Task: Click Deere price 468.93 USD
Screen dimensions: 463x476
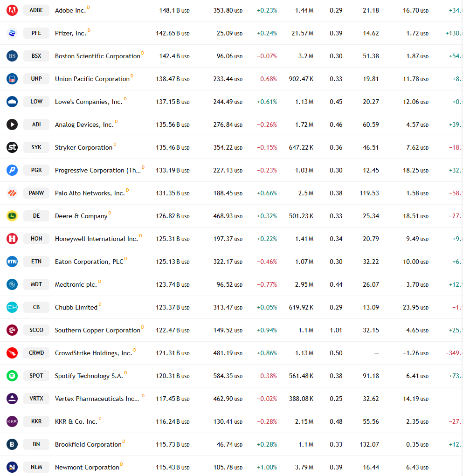Action: [x=228, y=216]
